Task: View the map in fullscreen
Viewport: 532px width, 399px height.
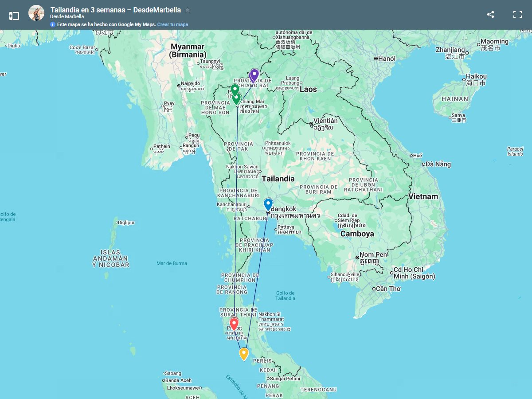Action: point(517,14)
